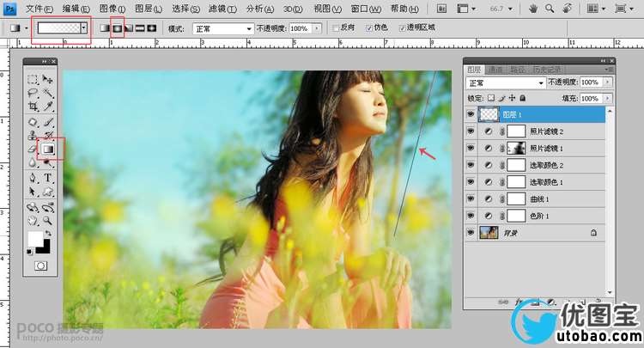Select the 3D Orbit camera tool

(x=48, y=207)
